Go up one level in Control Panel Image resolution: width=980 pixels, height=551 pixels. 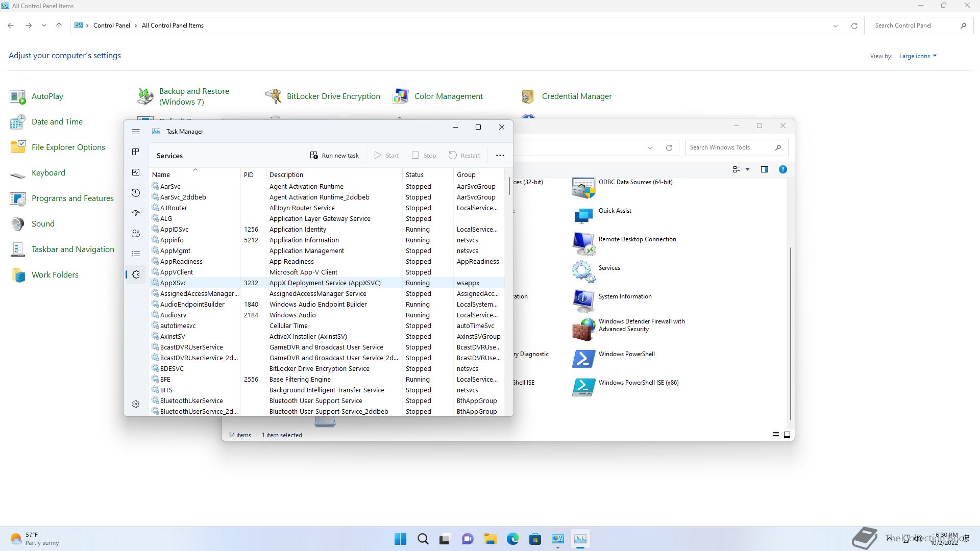(x=59, y=26)
